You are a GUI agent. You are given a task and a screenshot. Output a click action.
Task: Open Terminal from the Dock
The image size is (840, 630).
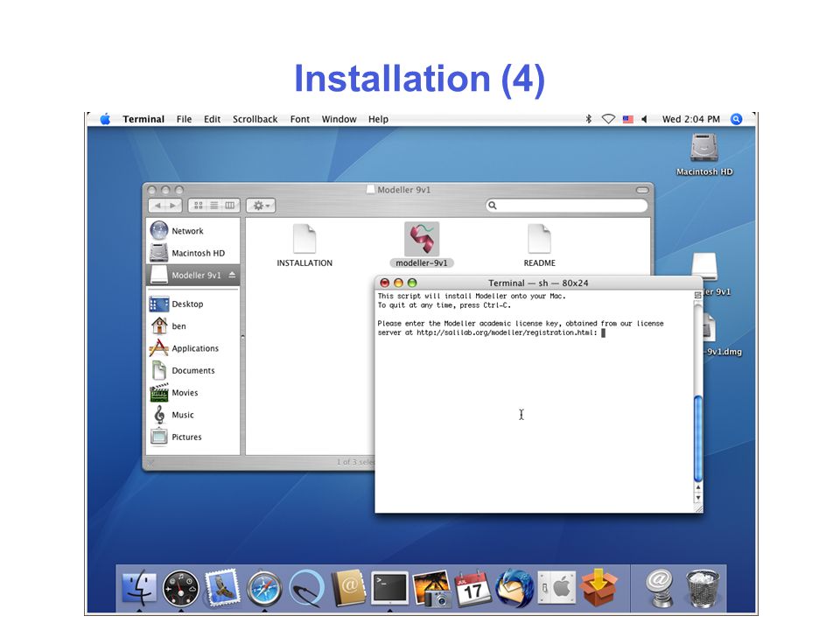point(389,588)
